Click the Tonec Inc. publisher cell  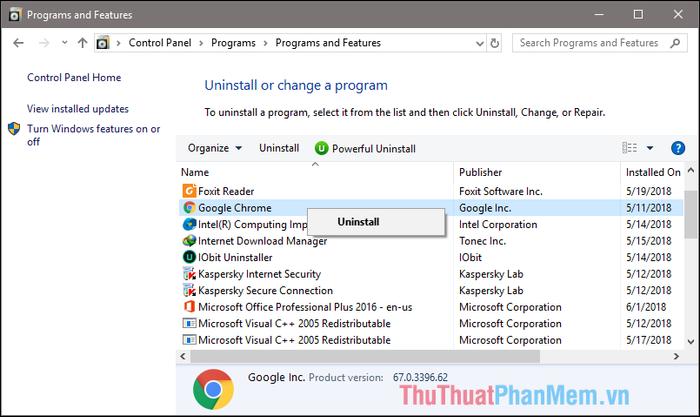point(483,241)
